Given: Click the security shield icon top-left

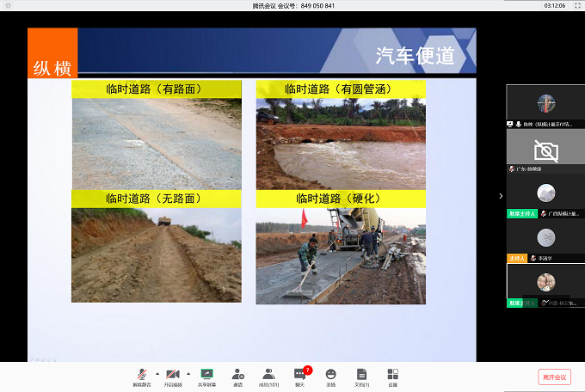Looking at the screenshot, I should 9,6.
